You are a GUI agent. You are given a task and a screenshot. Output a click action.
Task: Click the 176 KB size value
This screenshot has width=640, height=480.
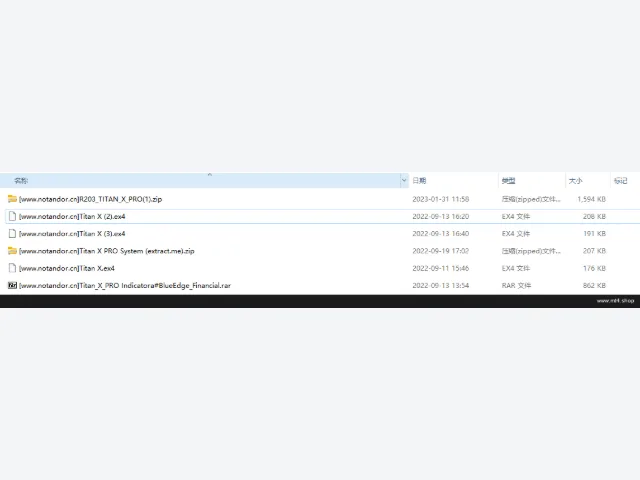(x=594, y=268)
